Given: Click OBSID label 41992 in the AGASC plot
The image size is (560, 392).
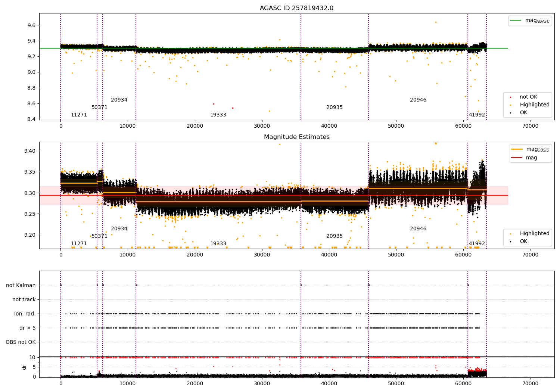Looking at the screenshot, I should click(x=477, y=115).
